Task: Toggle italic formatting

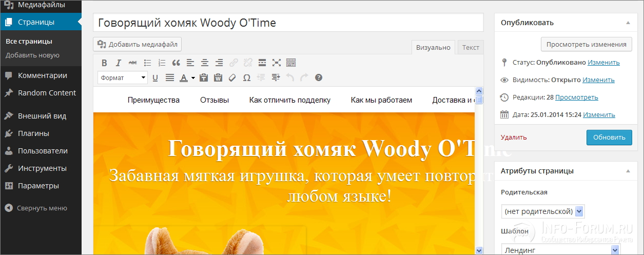Action: pos(119,63)
